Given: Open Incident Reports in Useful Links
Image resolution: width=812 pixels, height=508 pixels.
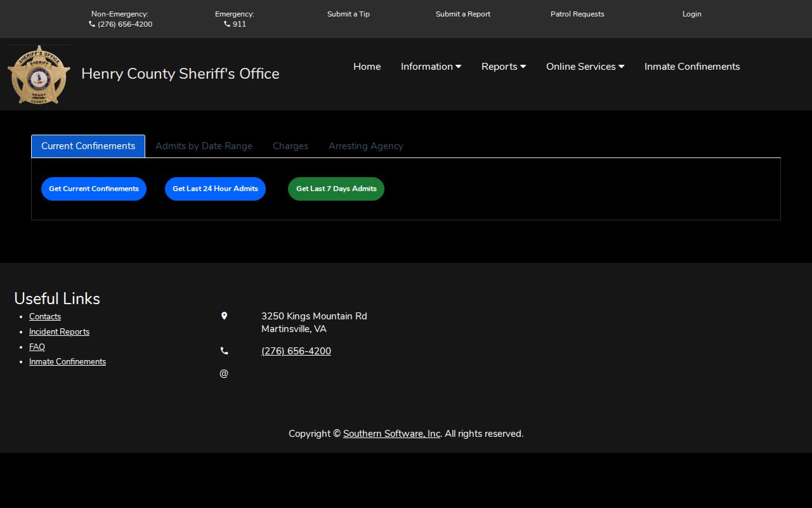Looking at the screenshot, I should [x=59, y=331].
